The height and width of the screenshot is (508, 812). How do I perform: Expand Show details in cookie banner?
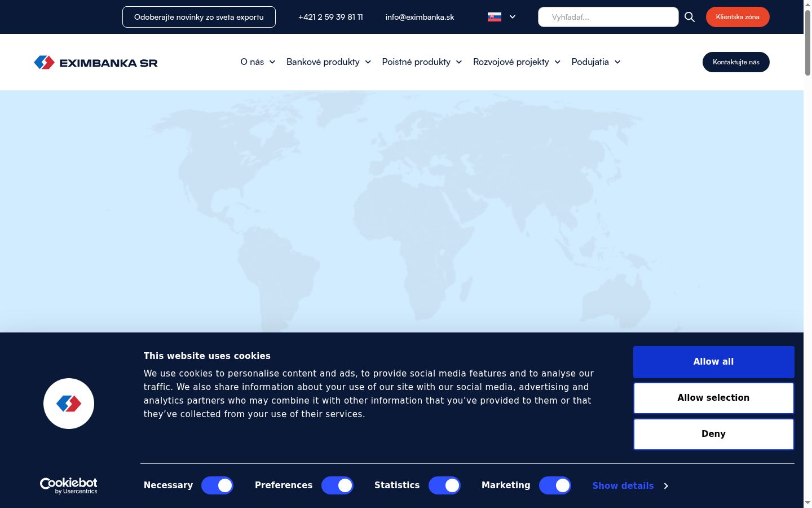coord(630,485)
